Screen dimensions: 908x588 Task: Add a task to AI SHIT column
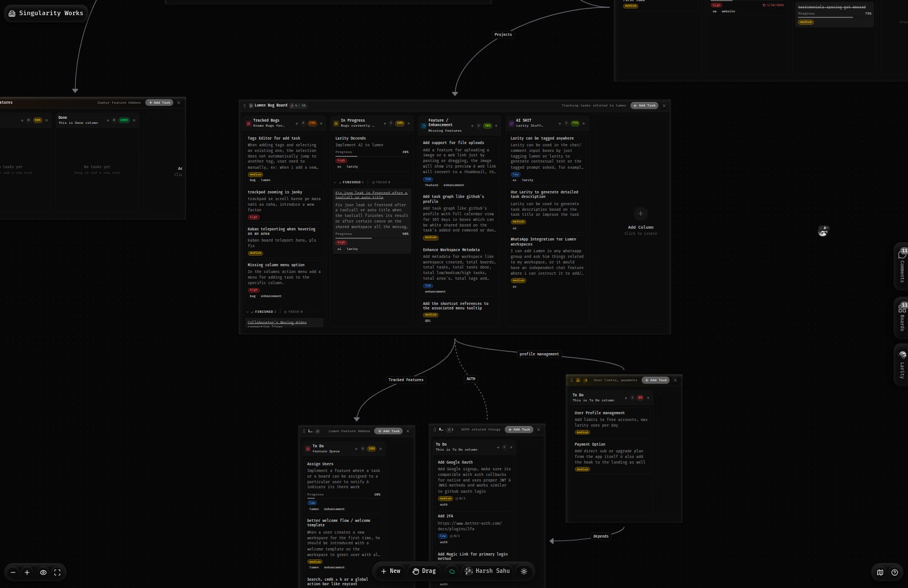[x=560, y=123]
